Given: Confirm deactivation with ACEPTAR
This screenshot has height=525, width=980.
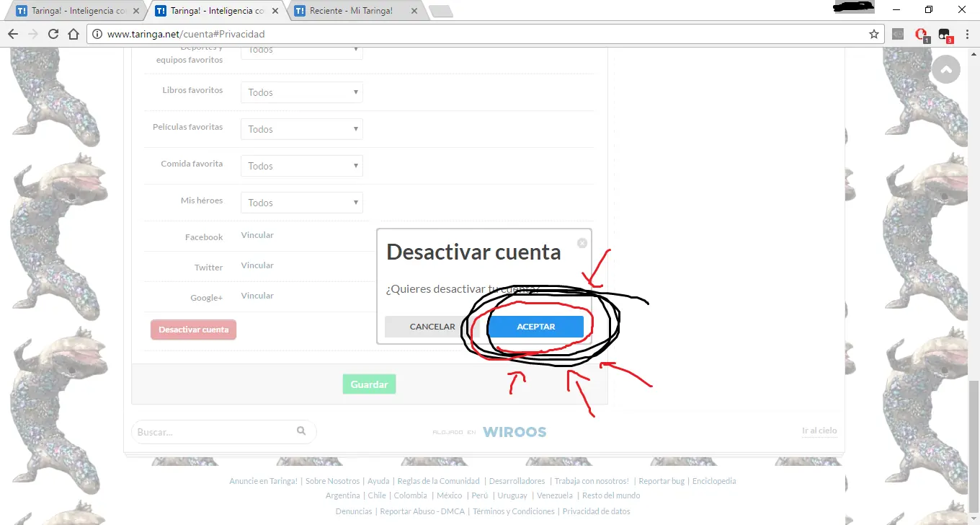Looking at the screenshot, I should [x=535, y=327].
